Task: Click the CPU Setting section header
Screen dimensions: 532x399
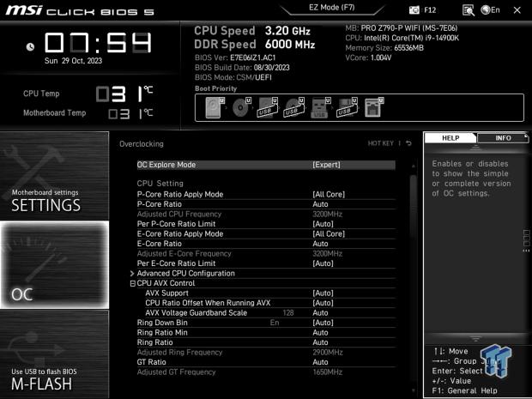Action: [x=160, y=184]
